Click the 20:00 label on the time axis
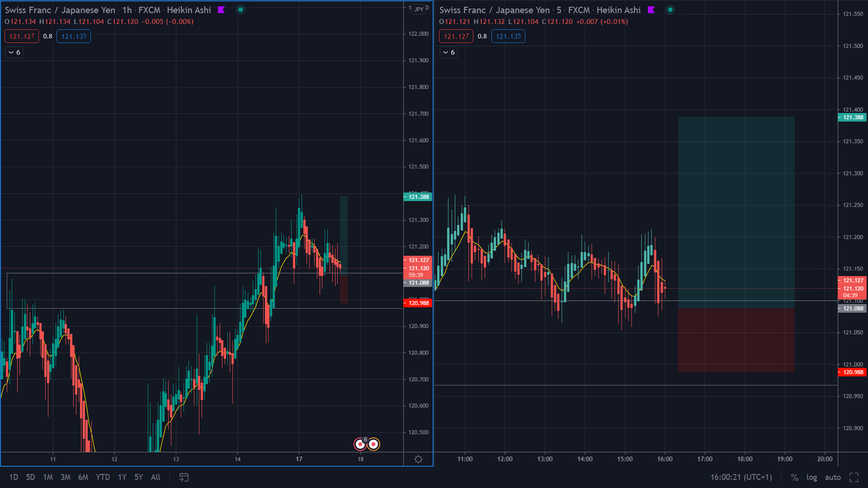 click(825, 459)
